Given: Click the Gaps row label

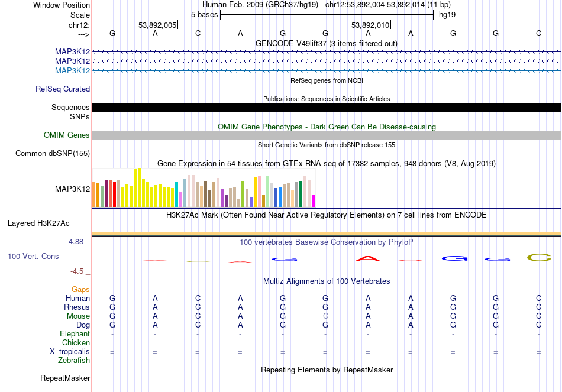Looking at the screenshot, I should pos(80,289).
